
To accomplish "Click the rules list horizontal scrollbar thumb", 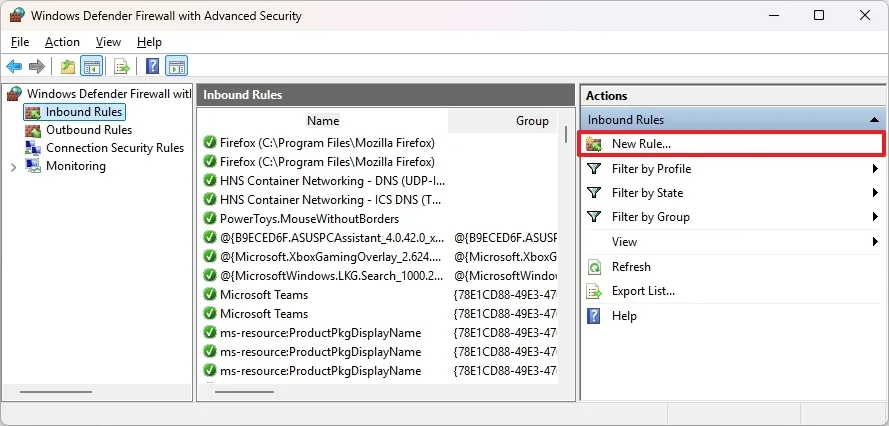I will (244, 391).
